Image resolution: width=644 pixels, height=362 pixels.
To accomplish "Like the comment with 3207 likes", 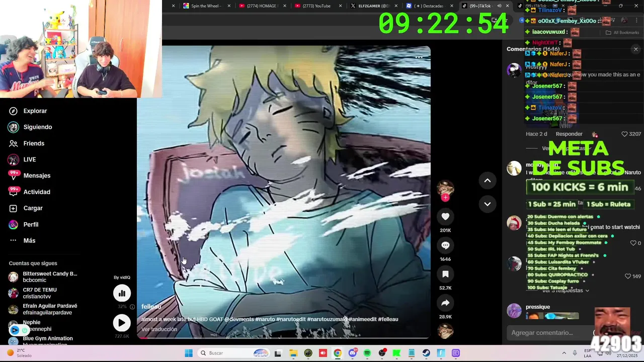I will pyautogui.click(x=624, y=134).
